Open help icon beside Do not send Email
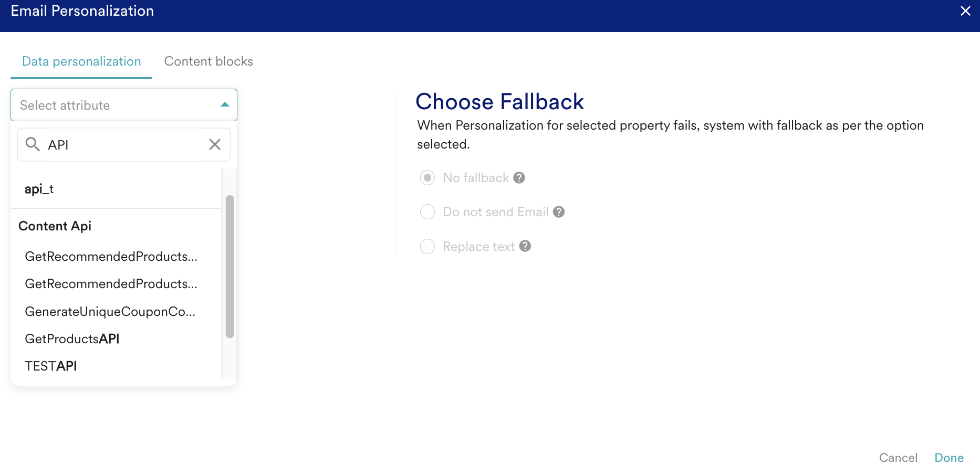The width and height of the screenshot is (980, 476). [559, 212]
